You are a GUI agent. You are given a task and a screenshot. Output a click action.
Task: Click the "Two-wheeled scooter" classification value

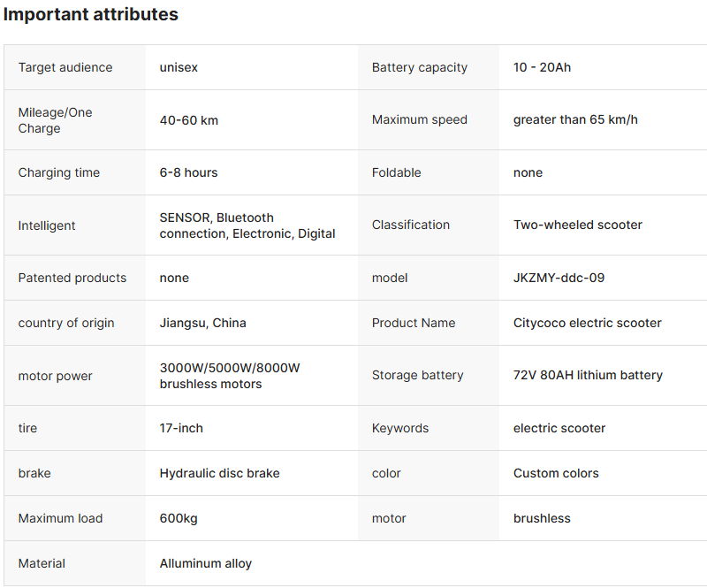click(578, 225)
